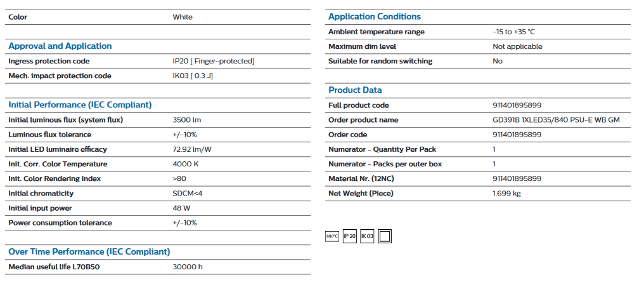Select the Product Data section heading
The width and height of the screenshot is (644, 287).
[x=355, y=90]
